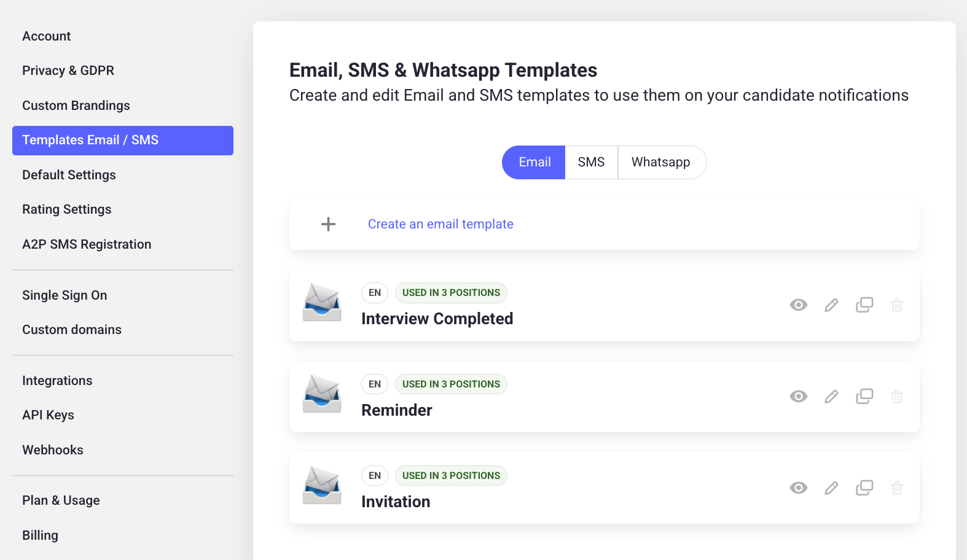Click the Reminder envelope icon

[322, 394]
